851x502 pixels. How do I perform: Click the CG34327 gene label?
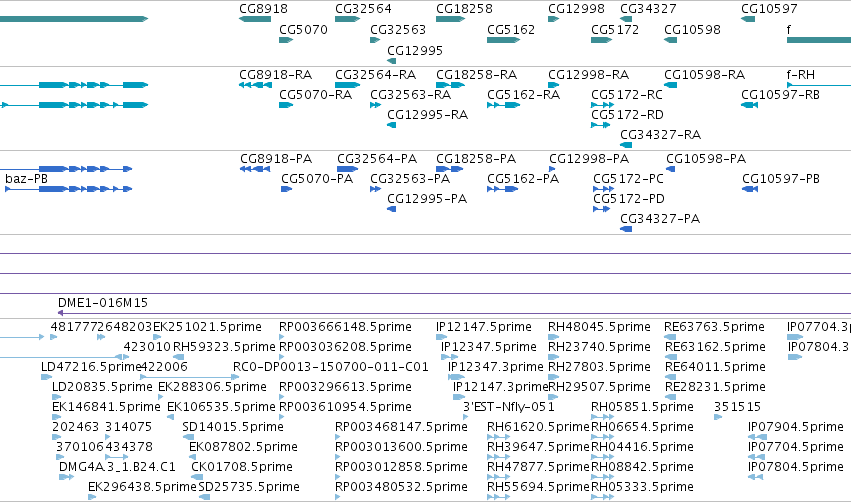point(648,9)
